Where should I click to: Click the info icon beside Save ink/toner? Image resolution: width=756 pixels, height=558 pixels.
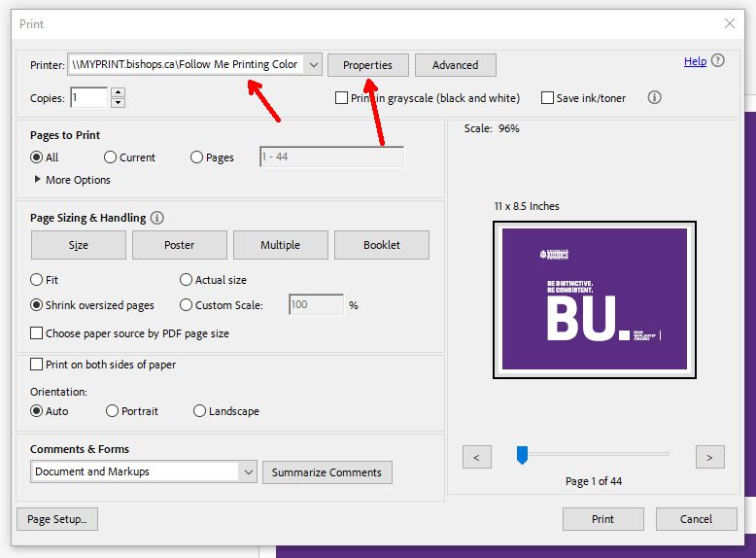(x=654, y=97)
